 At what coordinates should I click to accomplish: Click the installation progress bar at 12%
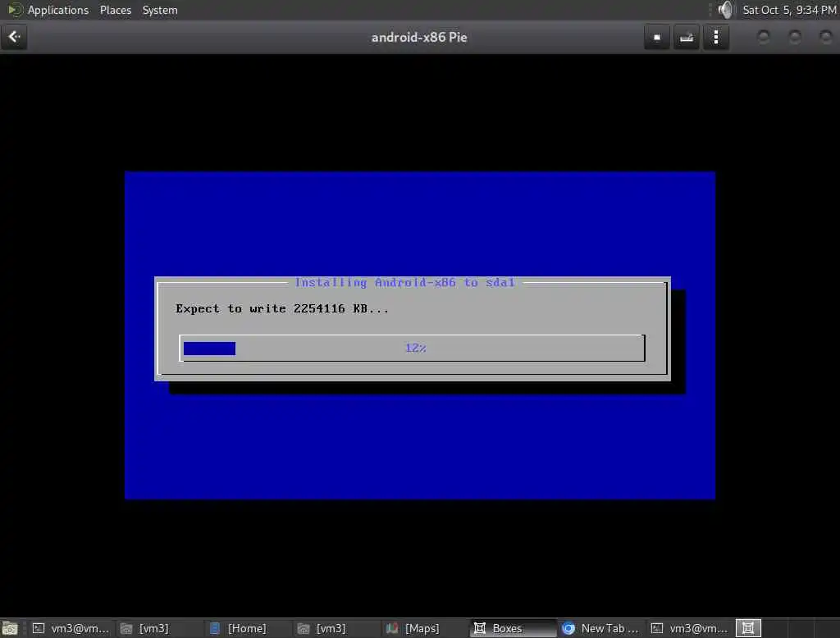[412, 349]
